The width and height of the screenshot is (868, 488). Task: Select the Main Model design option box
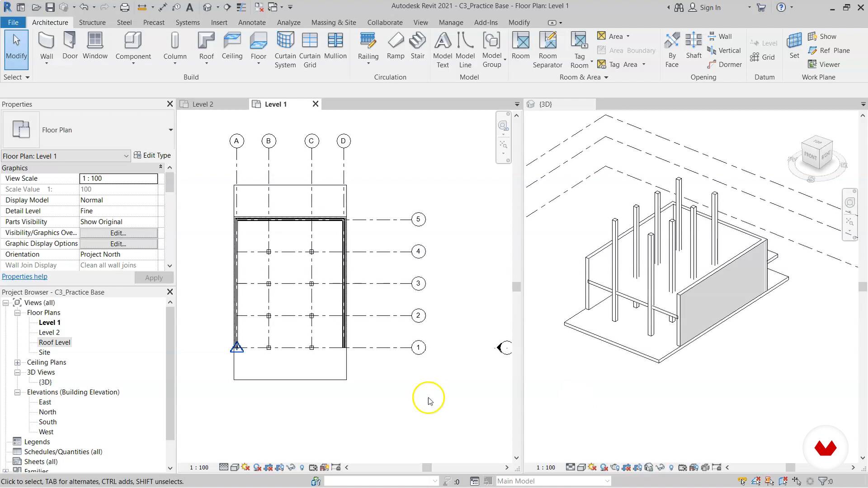pyautogui.click(x=553, y=481)
